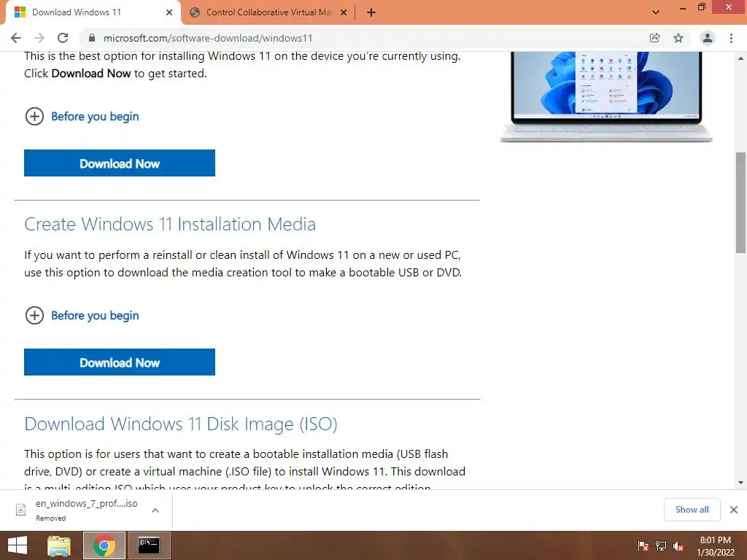Click the en_windows_7_prof iso download item
The image size is (747, 560).
tap(86, 510)
